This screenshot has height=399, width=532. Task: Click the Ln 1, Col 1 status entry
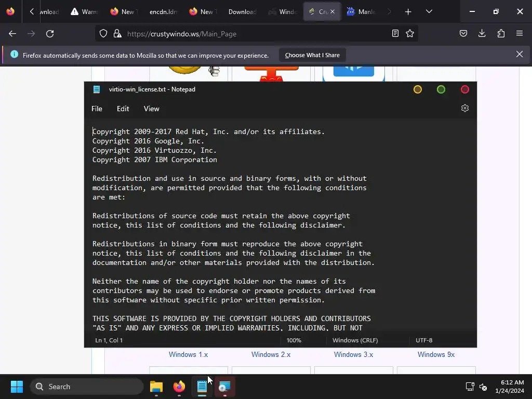(x=109, y=340)
